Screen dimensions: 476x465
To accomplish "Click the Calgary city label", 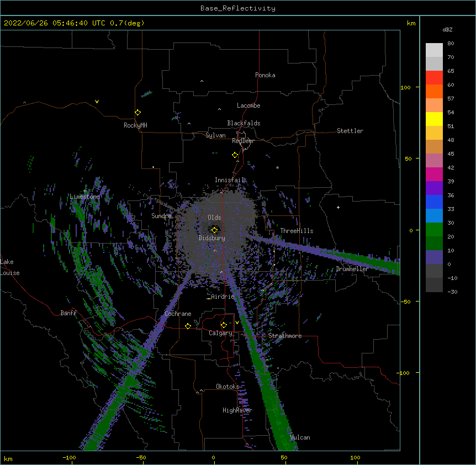I will 220,333.
